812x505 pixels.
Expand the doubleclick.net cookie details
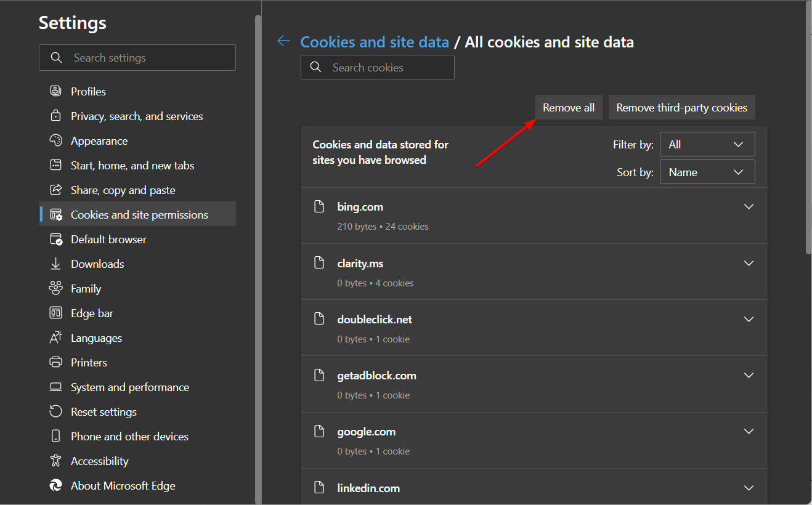(749, 320)
